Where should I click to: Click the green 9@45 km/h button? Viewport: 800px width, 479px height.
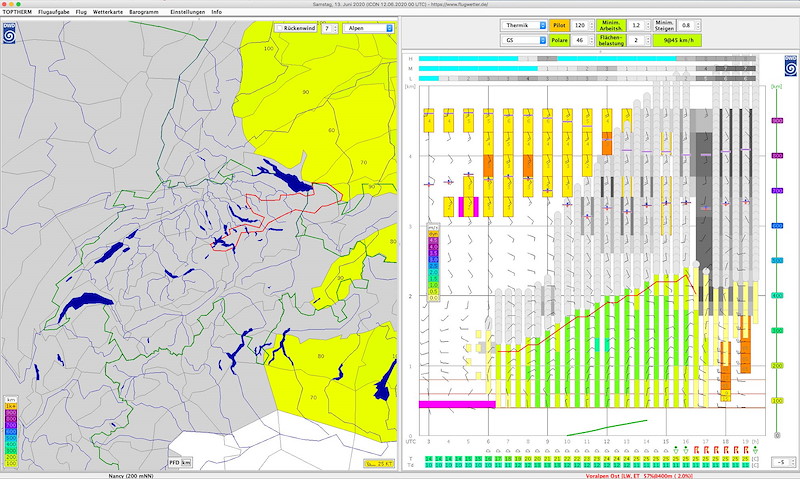678,40
